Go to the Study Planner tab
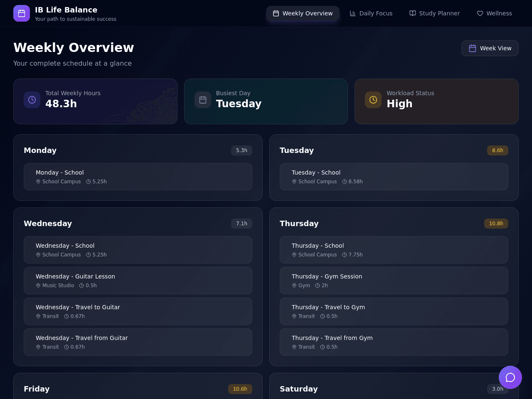This screenshot has width=532, height=399. tap(435, 13)
